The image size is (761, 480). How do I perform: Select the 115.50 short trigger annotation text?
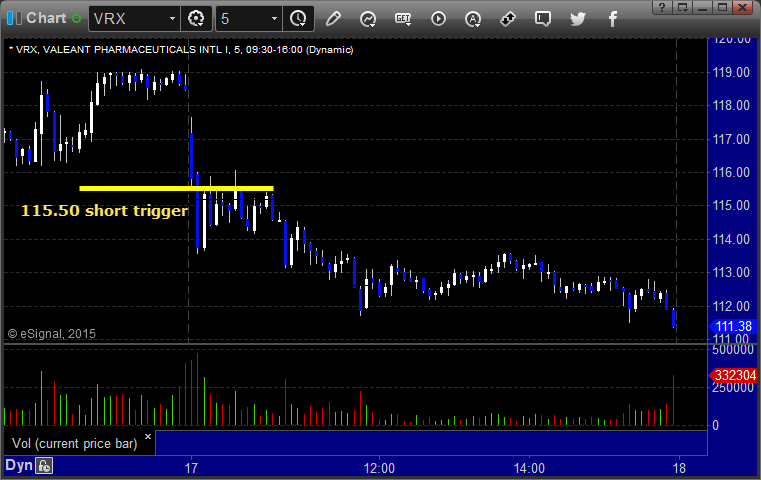point(104,211)
